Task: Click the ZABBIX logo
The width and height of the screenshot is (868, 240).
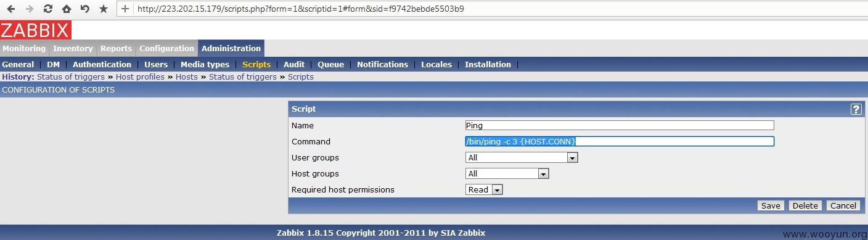Action: click(36, 30)
